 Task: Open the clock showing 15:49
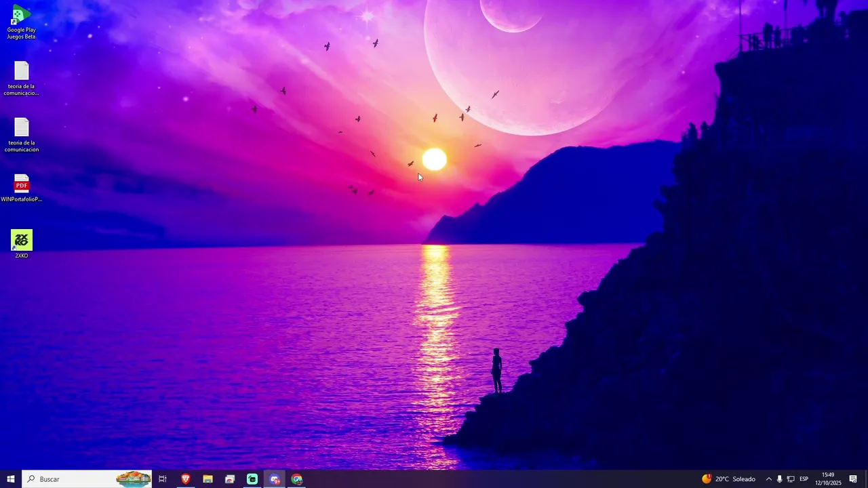(828, 479)
